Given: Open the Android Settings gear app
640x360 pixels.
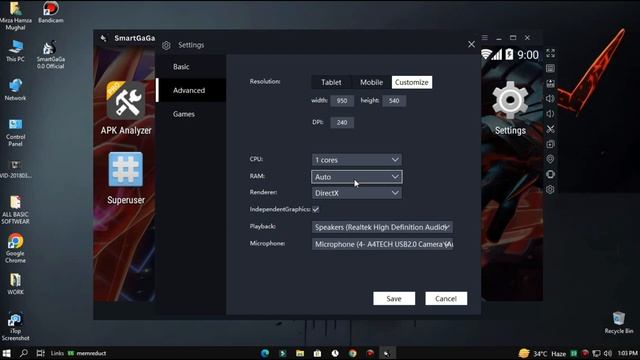Looking at the screenshot, I should click(x=510, y=108).
